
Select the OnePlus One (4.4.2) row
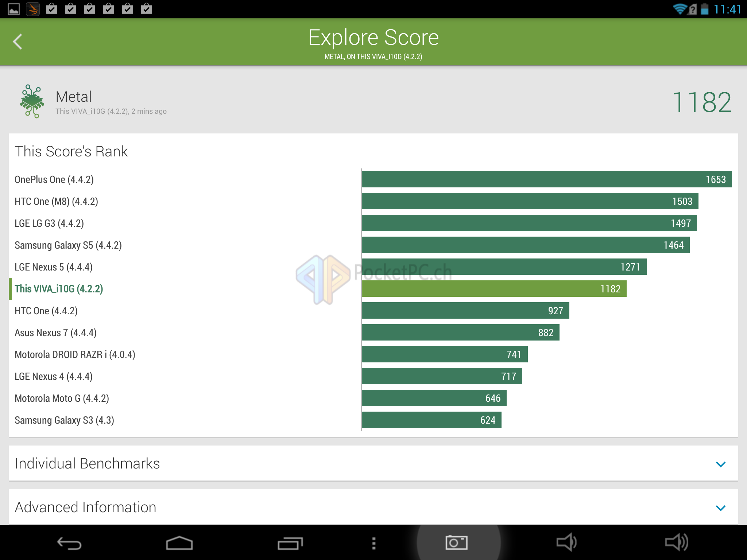(x=373, y=179)
